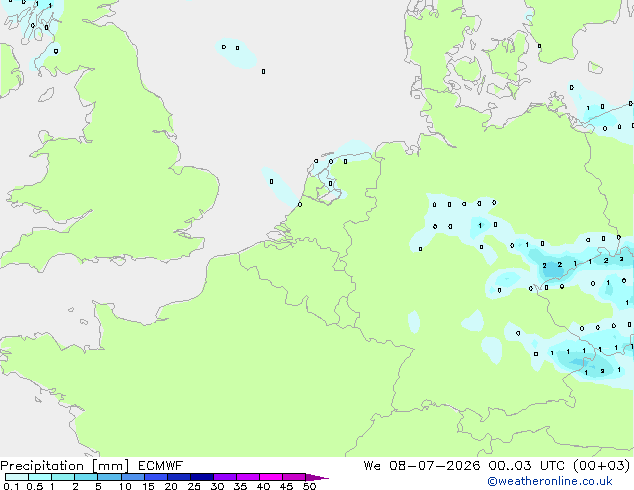The image size is (634, 490).
Task: Click the 'We 08-07-2026' date text
Action: click(422, 466)
